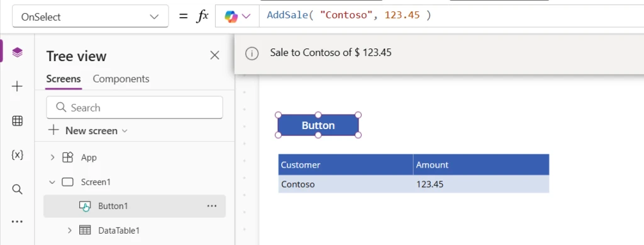Collapse the Screen1 tree node
The image size is (644, 245).
click(x=52, y=181)
